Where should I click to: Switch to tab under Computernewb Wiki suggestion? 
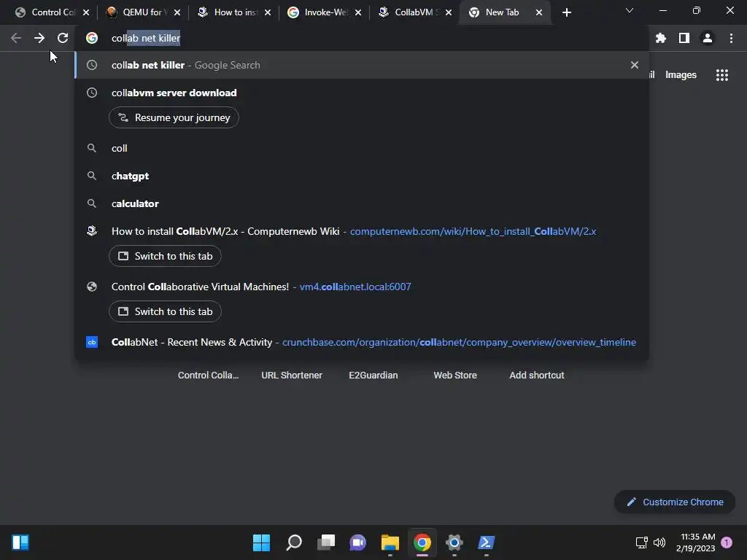pyautogui.click(x=165, y=256)
